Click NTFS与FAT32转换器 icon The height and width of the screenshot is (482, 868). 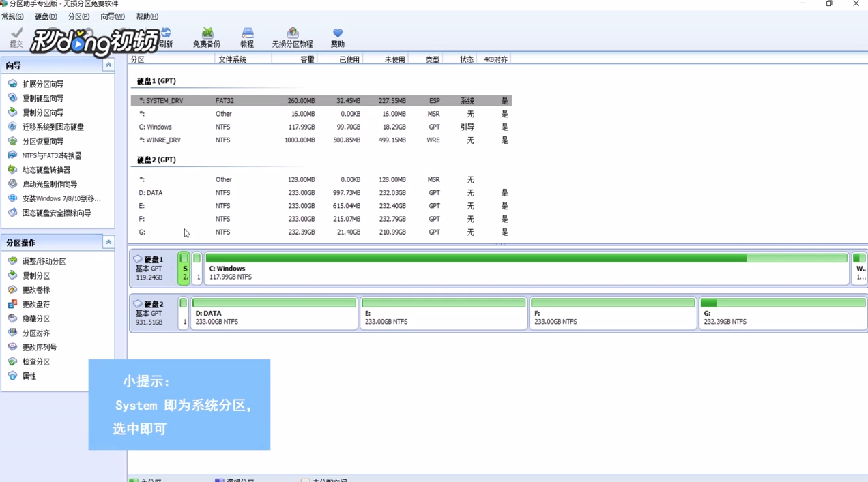point(12,155)
